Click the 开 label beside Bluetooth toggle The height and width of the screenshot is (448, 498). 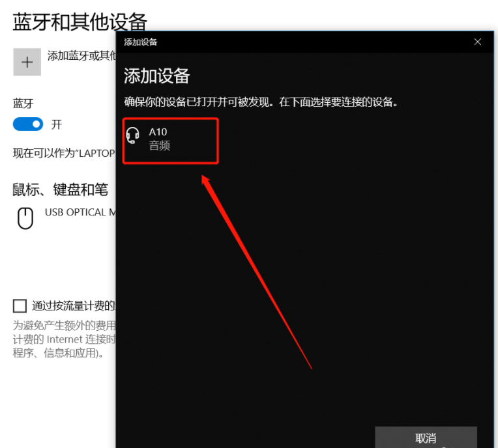[57, 124]
